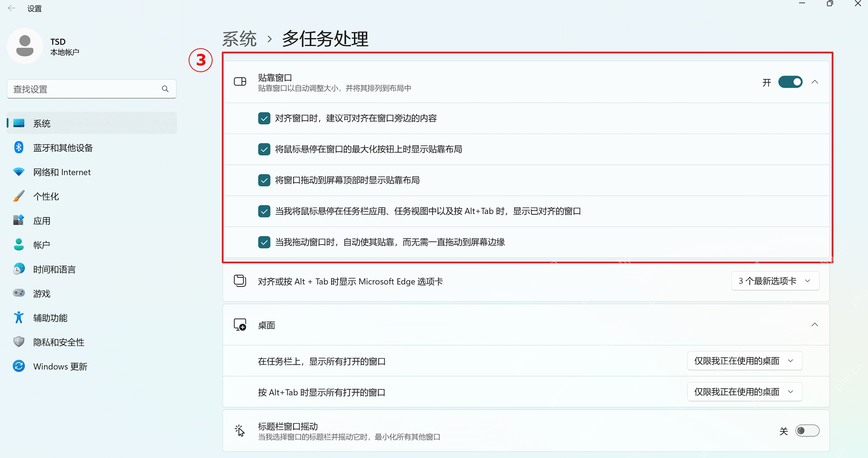Uncheck 当我将鼠标悬停在任务栏应用 checkbox
868x458 pixels.
click(264, 211)
